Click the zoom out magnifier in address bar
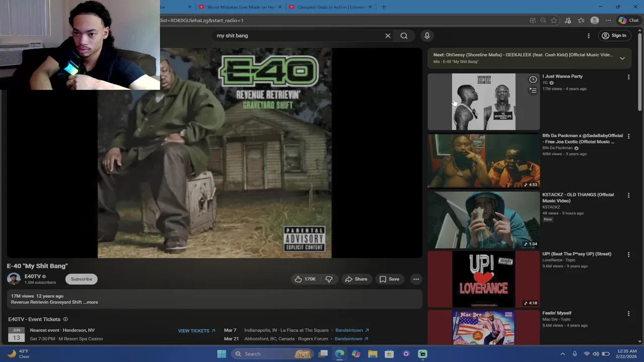 pos(543,21)
